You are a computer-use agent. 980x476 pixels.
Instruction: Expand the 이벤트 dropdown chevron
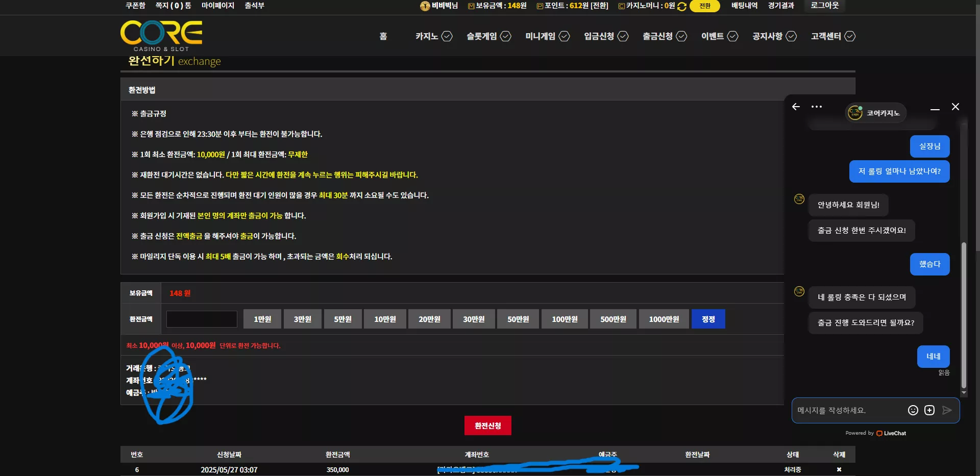pos(732,36)
